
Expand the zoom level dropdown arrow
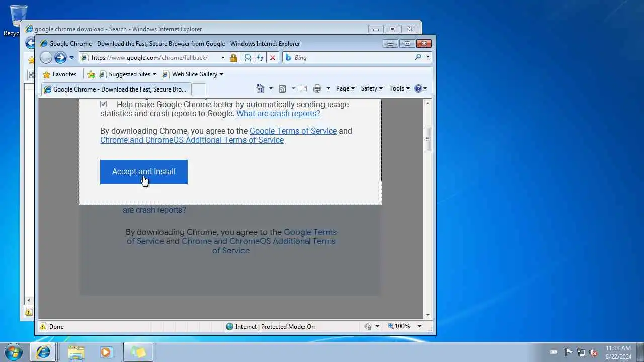pos(419,326)
